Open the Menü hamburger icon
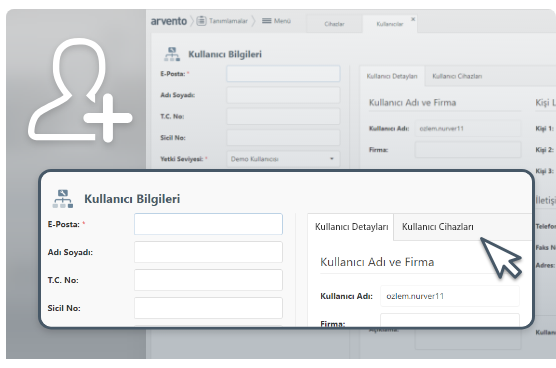 point(267,21)
